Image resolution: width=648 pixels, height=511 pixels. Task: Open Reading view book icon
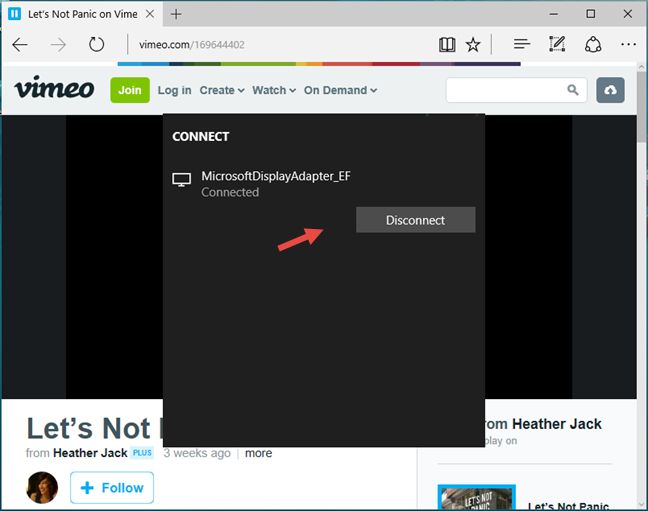[x=447, y=44]
